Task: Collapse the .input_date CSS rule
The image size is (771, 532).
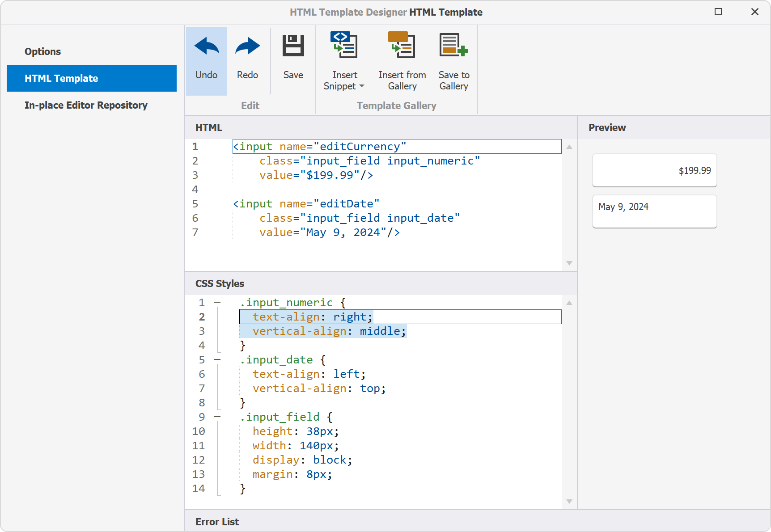Action: coord(218,360)
